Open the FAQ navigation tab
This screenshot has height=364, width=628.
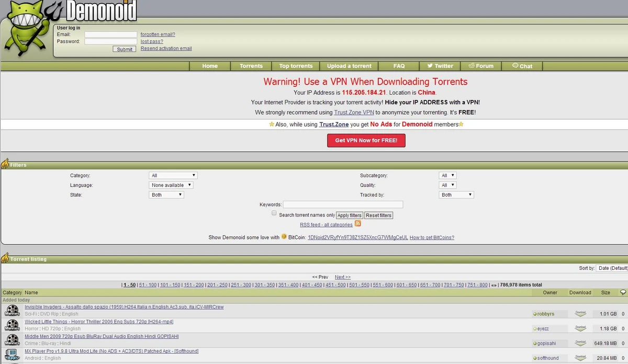pyautogui.click(x=399, y=66)
